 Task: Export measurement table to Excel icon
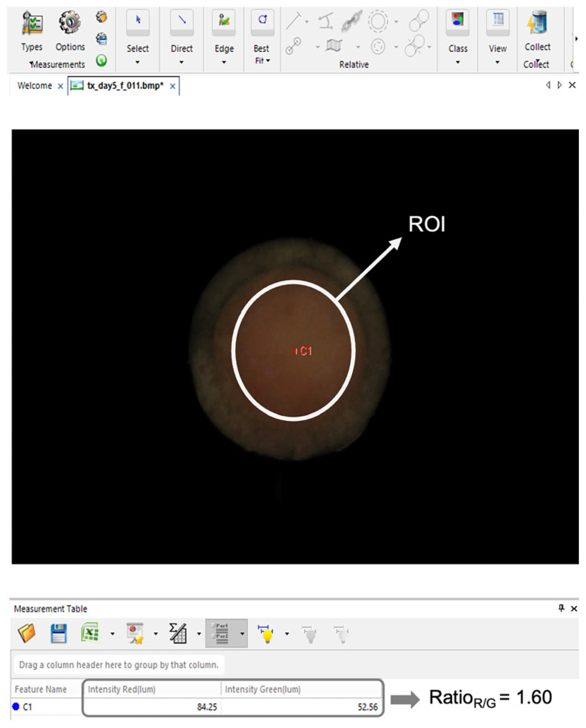point(90,633)
